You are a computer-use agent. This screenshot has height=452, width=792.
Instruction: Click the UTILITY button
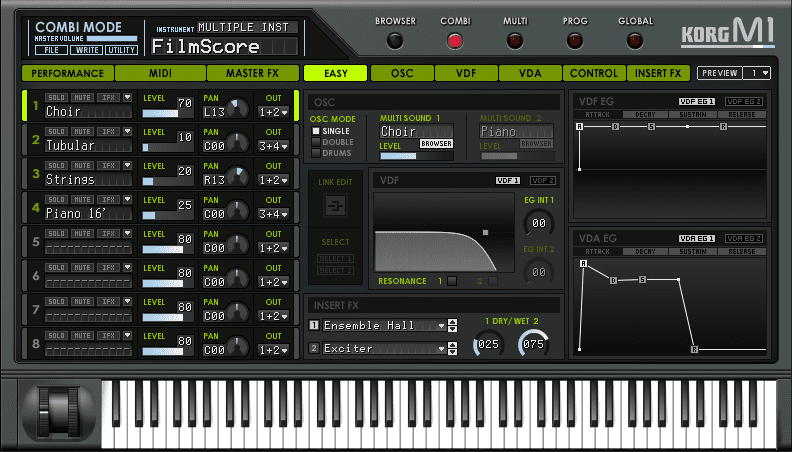(x=122, y=50)
